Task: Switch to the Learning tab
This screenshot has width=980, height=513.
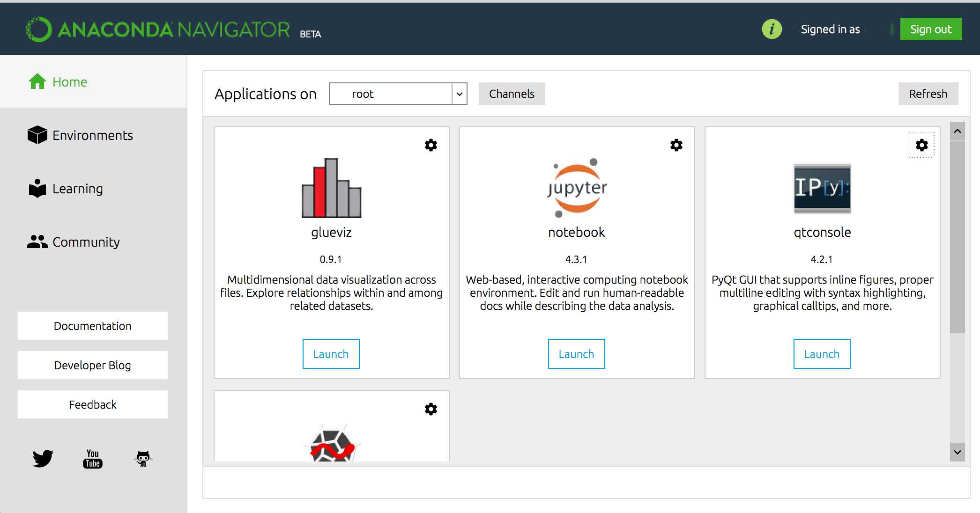Action: (x=93, y=189)
